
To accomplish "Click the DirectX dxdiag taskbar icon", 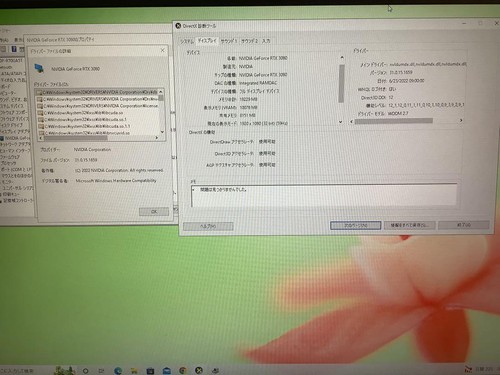I will point(199,370).
